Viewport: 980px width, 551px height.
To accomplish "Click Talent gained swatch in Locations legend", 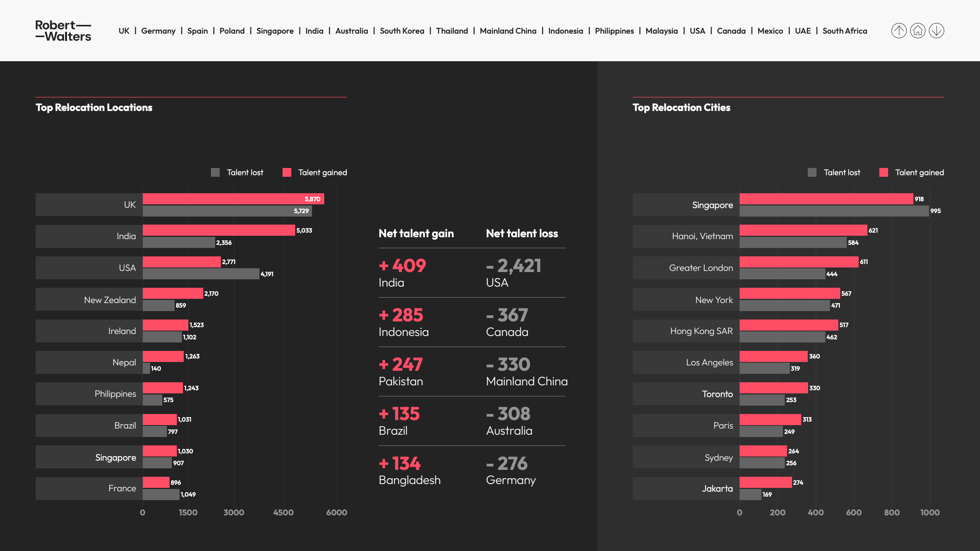I will tap(287, 173).
